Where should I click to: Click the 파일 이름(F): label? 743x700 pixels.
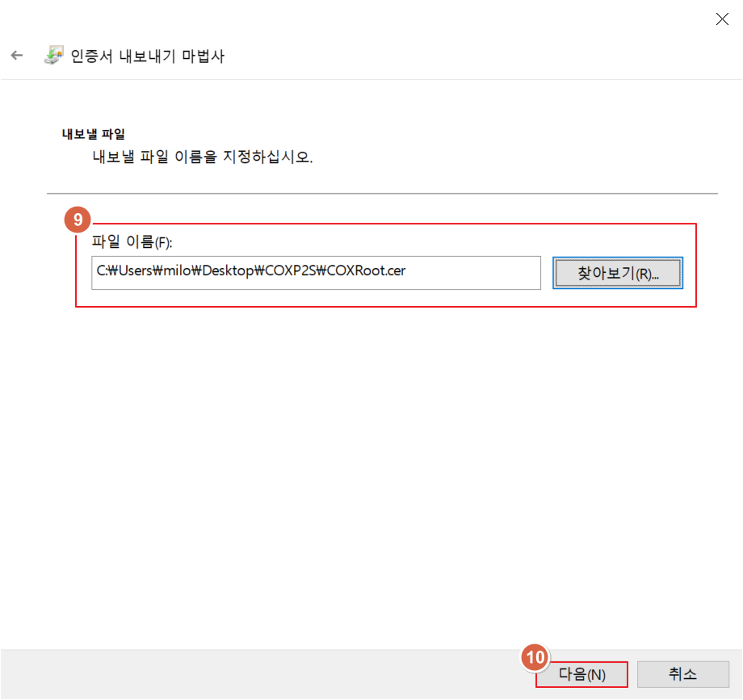132,242
